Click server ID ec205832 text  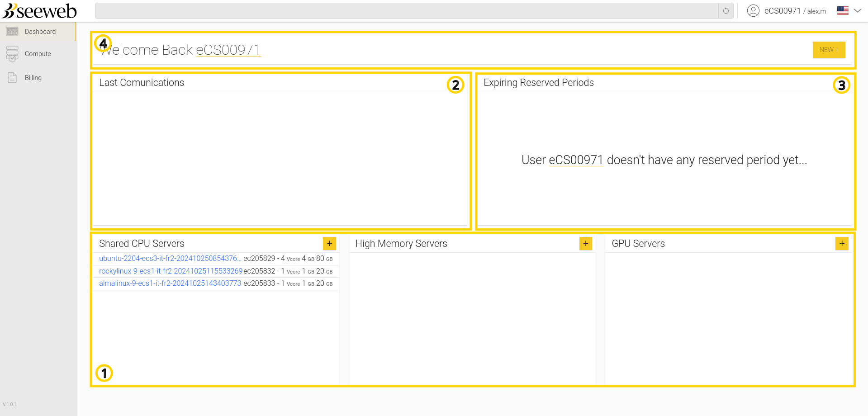tap(259, 271)
